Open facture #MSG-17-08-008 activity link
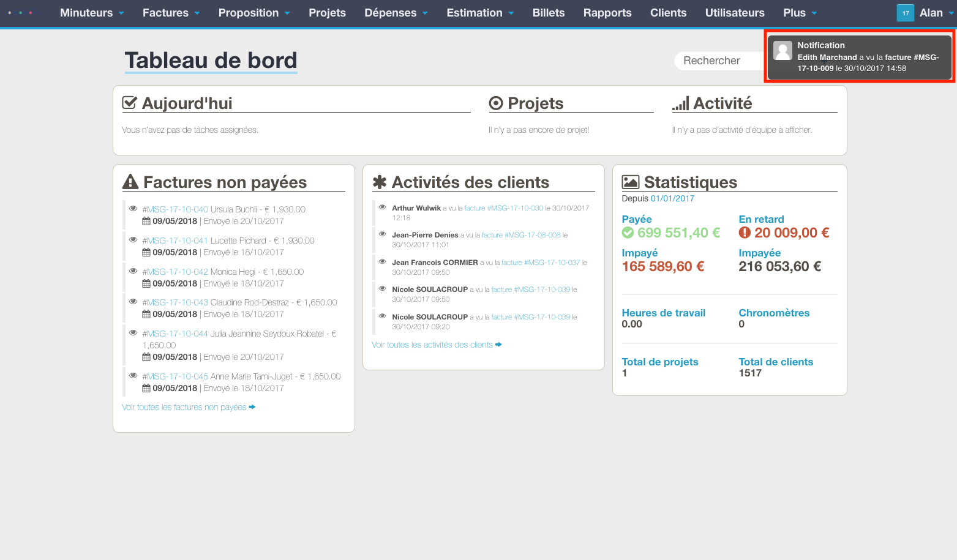Viewport: 957px width, 560px height. 521,235
